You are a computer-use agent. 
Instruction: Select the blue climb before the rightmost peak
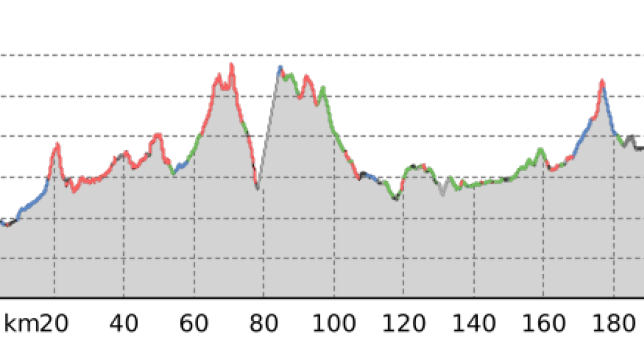click(x=581, y=137)
